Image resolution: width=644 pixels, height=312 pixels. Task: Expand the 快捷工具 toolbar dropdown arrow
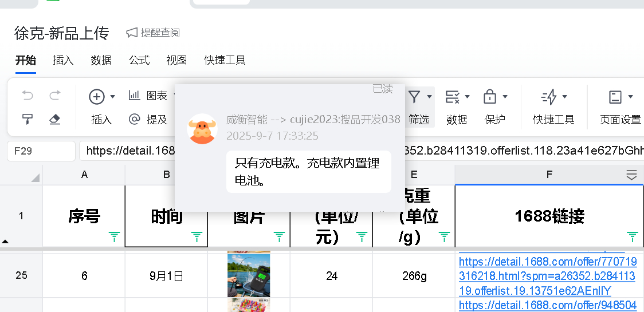pos(565,97)
